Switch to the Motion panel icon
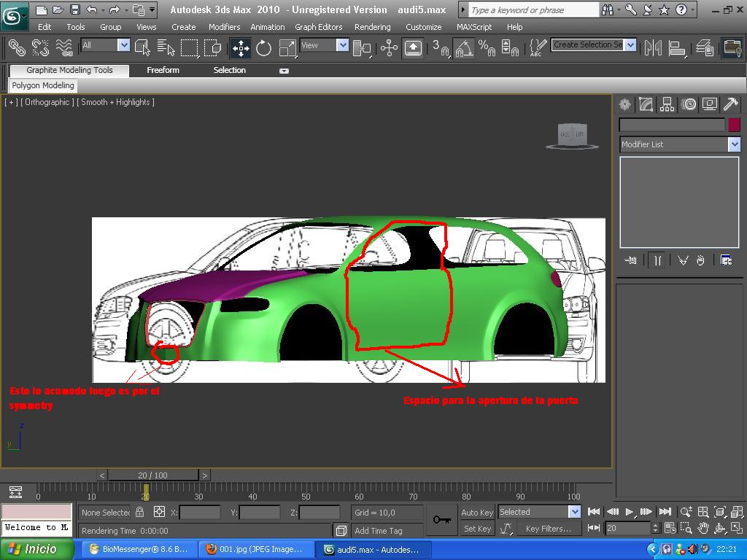This screenshot has height=560, width=747. click(689, 105)
